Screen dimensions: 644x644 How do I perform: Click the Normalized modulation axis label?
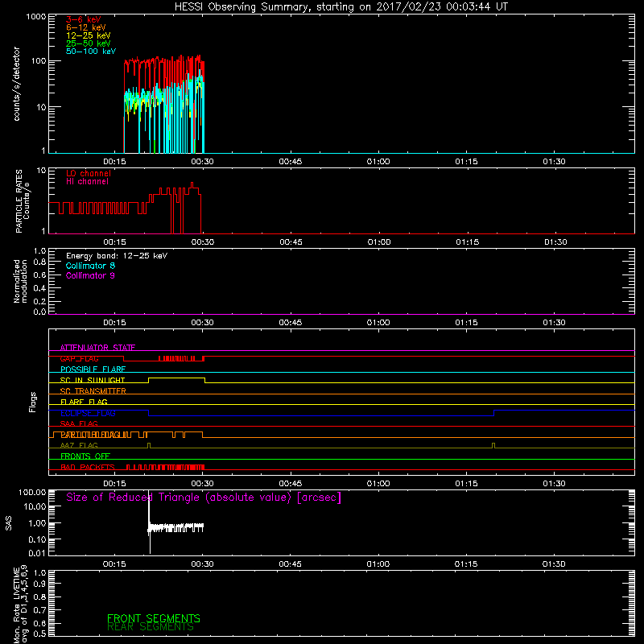click(x=21, y=281)
